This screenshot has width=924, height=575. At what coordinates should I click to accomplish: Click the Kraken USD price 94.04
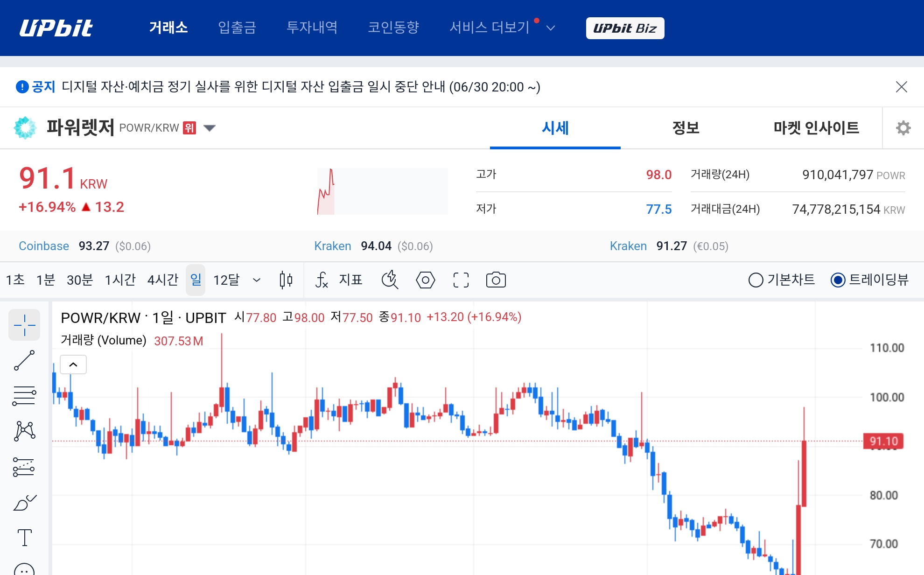(376, 246)
